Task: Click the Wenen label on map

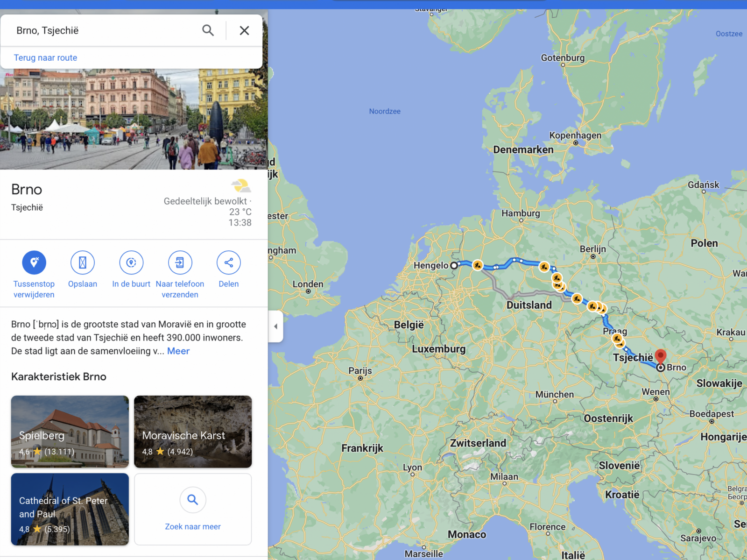Action: pos(655,392)
